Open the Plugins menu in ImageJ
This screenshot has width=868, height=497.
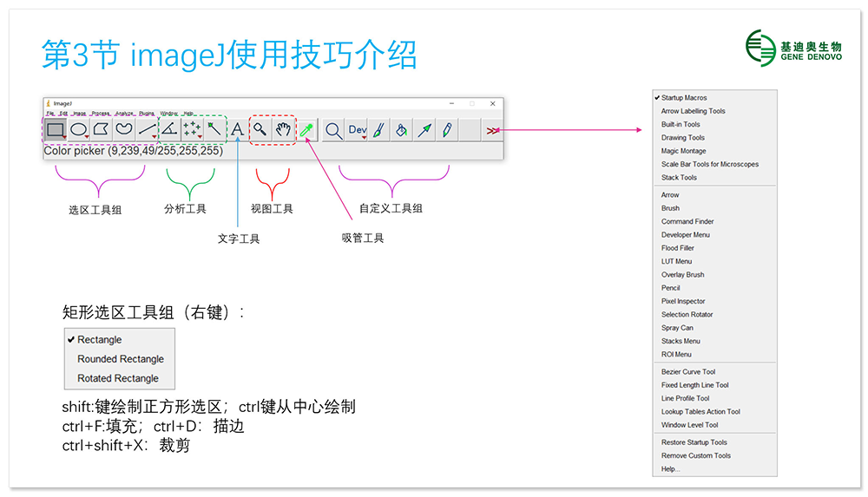point(147,113)
